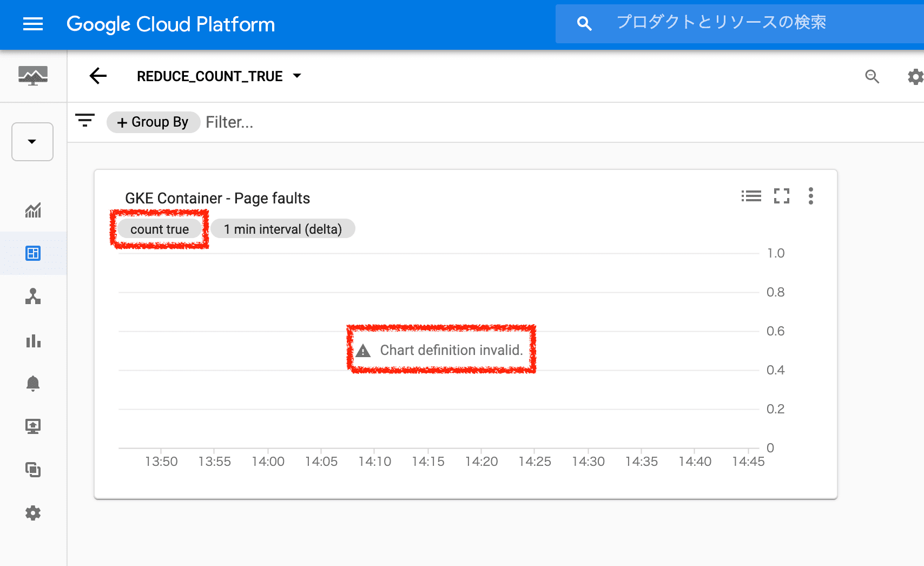Toggle the chart legend list view
Image resolution: width=924 pixels, height=566 pixels.
click(x=751, y=196)
